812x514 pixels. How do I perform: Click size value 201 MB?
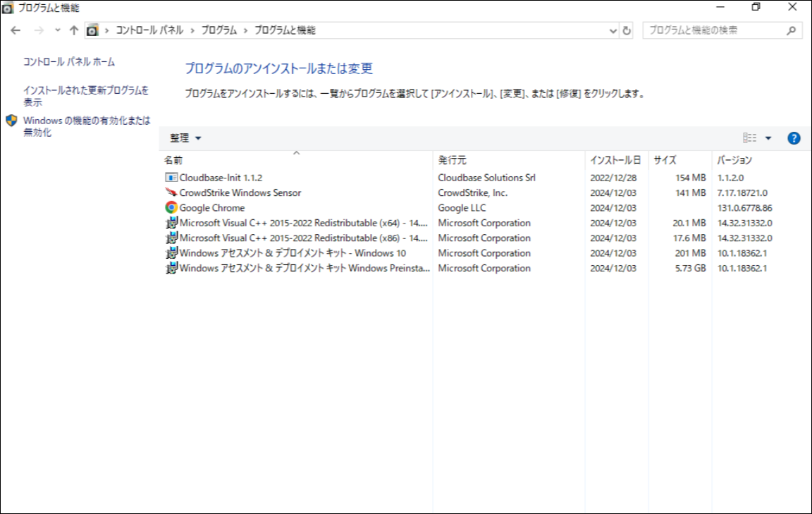coord(690,253)
